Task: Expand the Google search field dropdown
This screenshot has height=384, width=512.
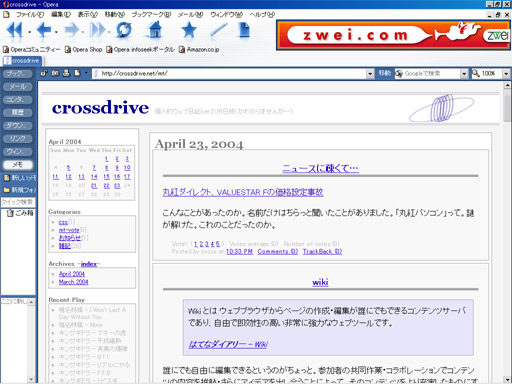Action: pyautogui.click(x=464, y=74)
